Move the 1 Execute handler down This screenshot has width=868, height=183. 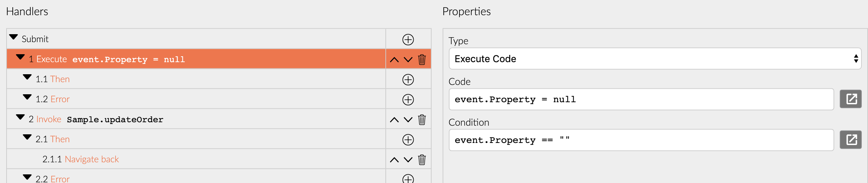[408, 60]
